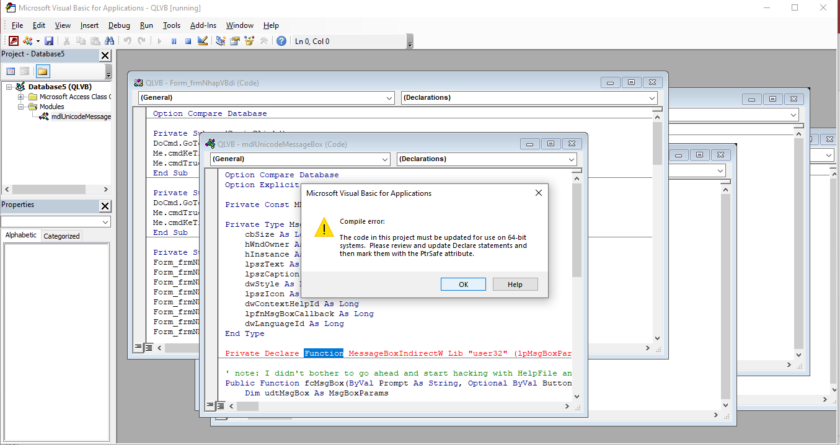
Task: Click Toggle Folders in Project pane
Action: point(43,72)
